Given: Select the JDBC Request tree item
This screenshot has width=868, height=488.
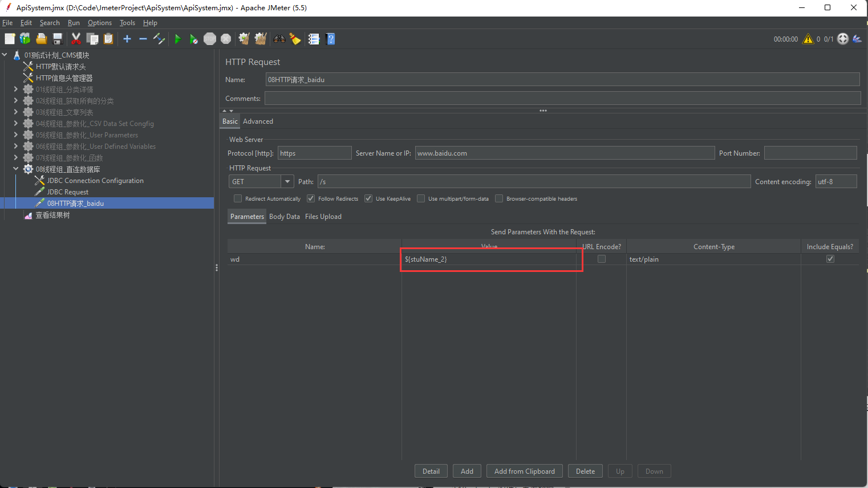Looking at the screenshot, I should pos(67,192).
